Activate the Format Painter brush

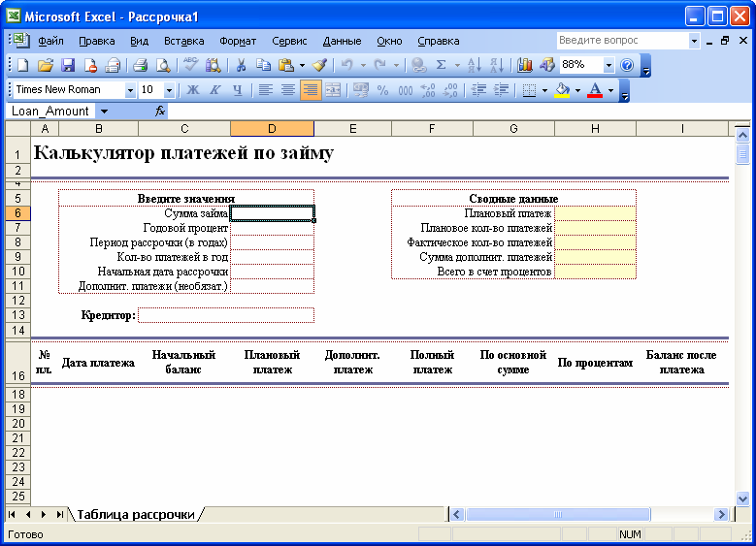(x=319, y=65)
